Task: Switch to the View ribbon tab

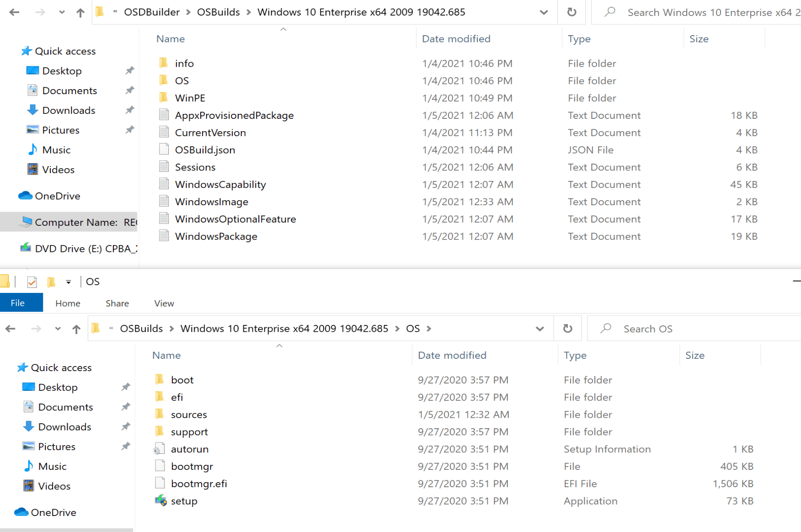Action: point(163,303)
